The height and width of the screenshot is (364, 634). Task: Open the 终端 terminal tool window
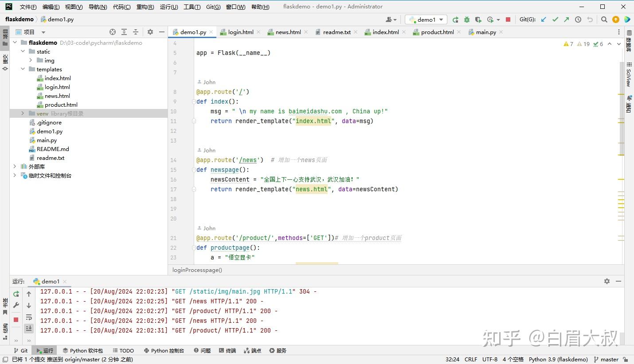227,350
